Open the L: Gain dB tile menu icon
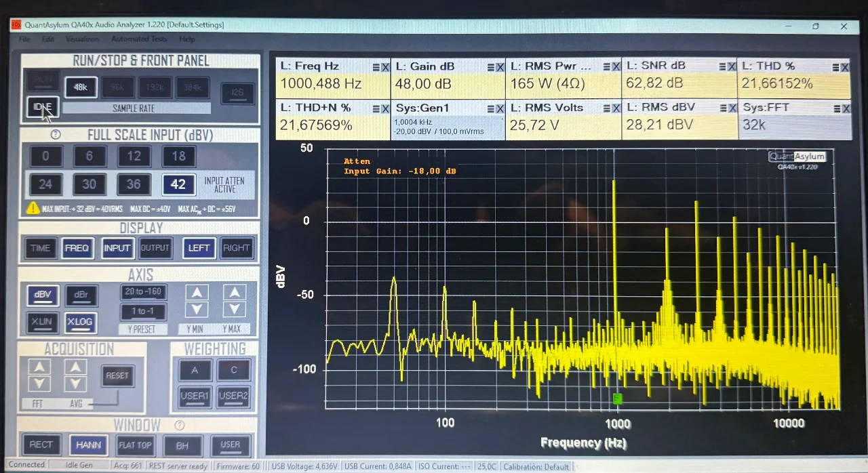This screenshot has height=473, width=868. click(490, 67)
